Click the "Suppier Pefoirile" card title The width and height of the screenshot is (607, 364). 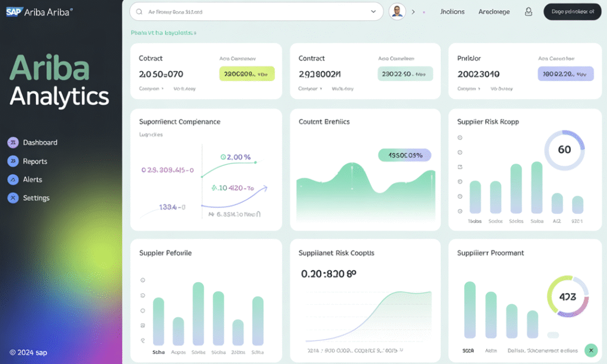tap(165, 253)
